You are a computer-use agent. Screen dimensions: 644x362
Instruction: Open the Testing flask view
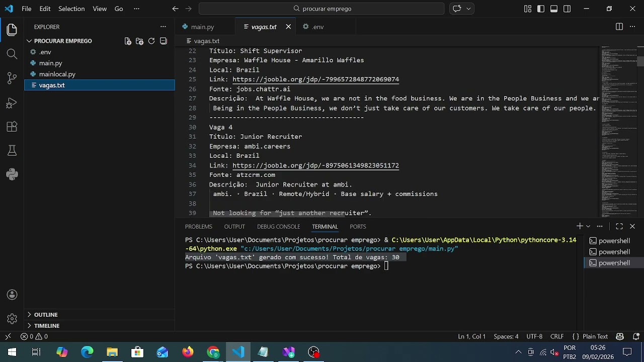tap(12, 151)
